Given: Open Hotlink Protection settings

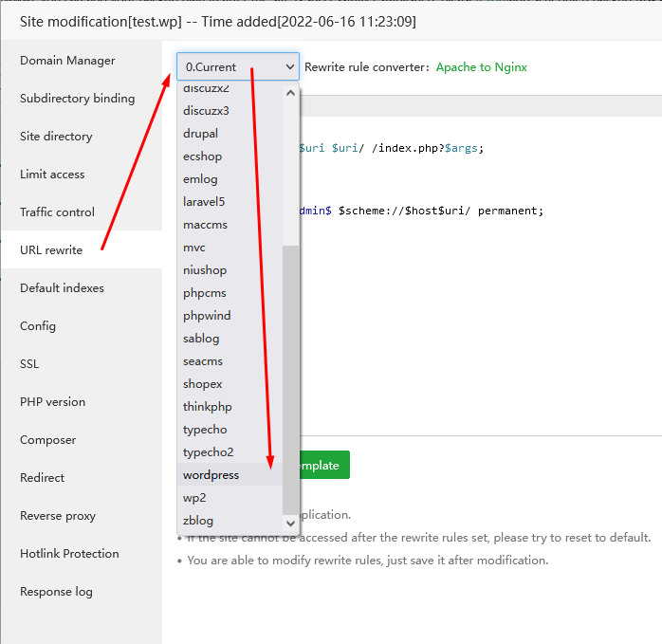Looking at the screenshot, I should pyautogui.click(x=69, y=554).
